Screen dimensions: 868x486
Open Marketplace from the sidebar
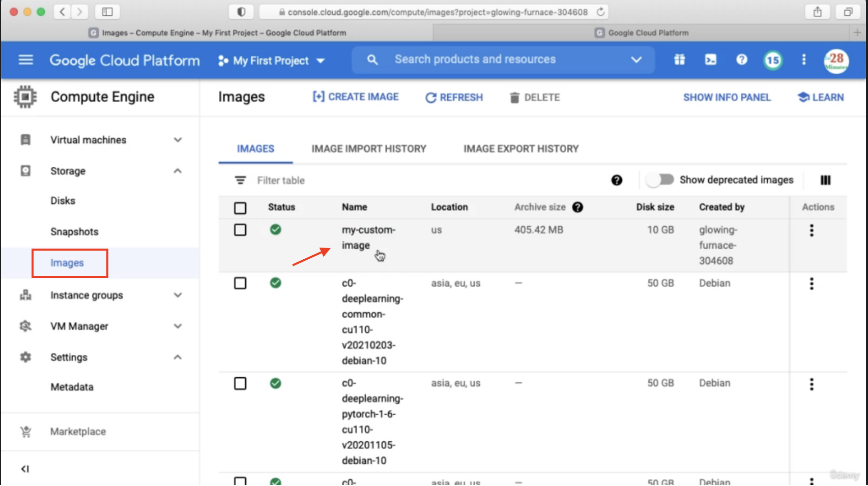78,432
